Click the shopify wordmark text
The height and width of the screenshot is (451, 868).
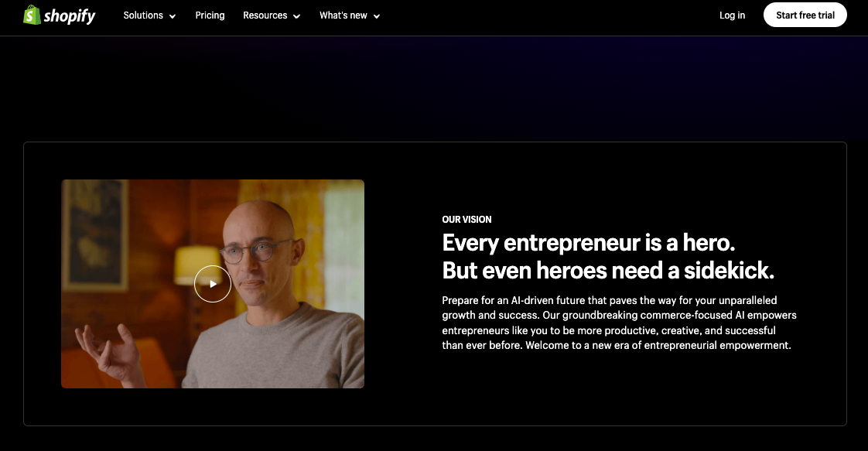click(x=70, y=16)
